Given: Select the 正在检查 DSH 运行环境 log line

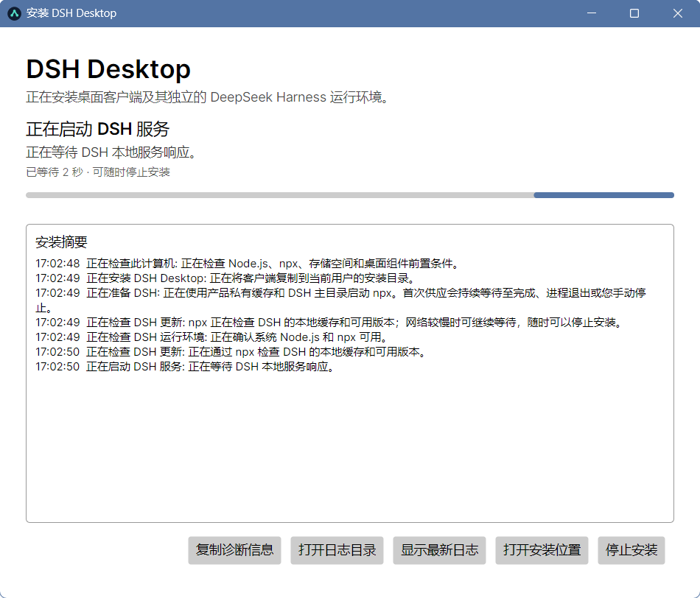Looking at the screenshot, I should (x=212, y=337).
